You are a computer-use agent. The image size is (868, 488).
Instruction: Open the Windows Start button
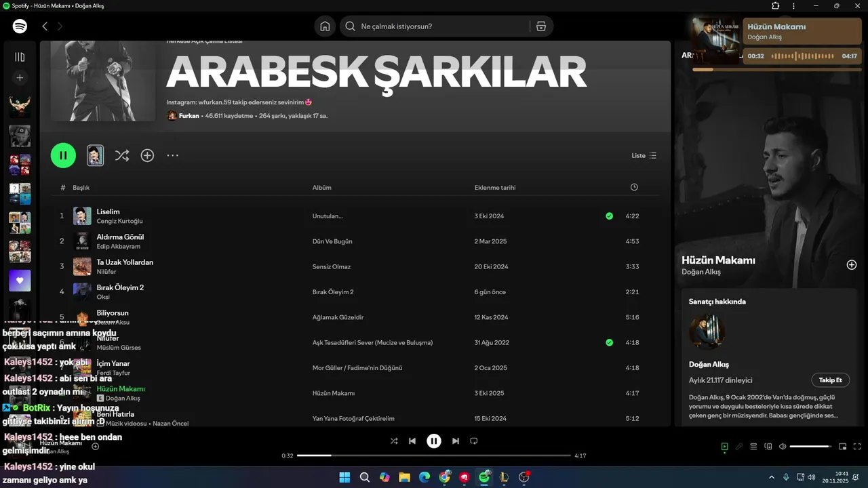pyautogui.click(x=344, y=477)
